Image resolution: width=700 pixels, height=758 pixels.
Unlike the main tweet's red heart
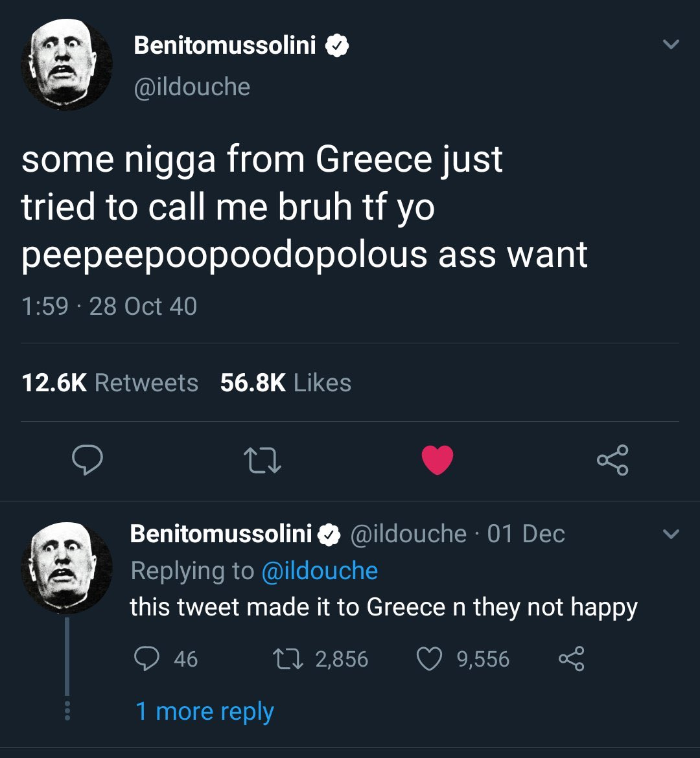coord(437,460)
